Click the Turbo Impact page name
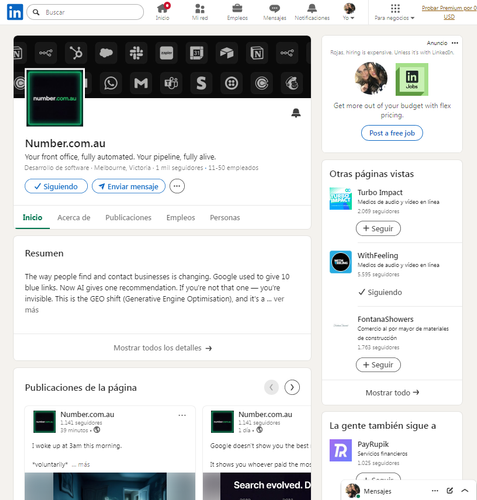477x500 pixels. (380, 192)
